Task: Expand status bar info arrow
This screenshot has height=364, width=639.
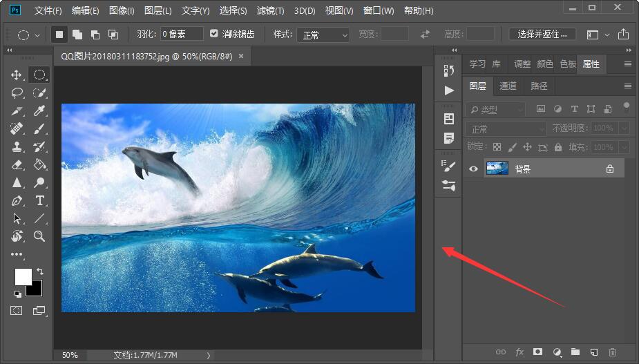Action: click(209, 356)
